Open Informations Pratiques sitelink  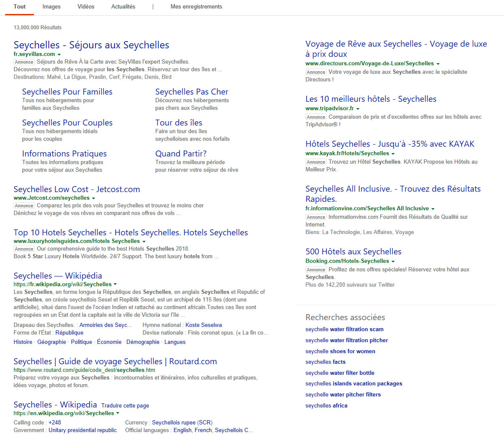(x=64, y=153)
